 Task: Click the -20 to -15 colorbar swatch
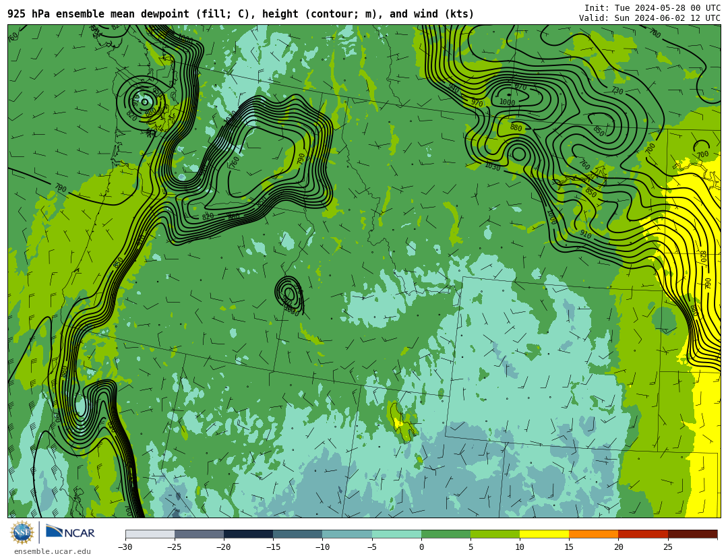248,534
